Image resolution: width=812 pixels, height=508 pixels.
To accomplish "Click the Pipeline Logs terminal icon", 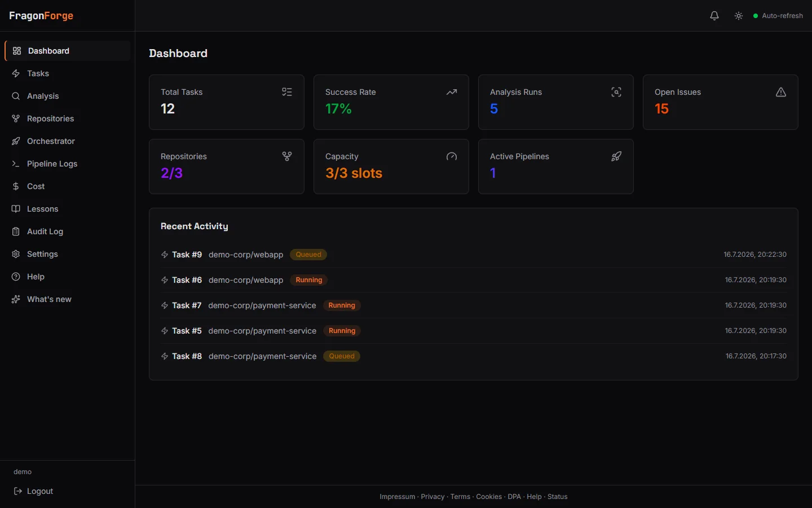I will click(16, 164).
